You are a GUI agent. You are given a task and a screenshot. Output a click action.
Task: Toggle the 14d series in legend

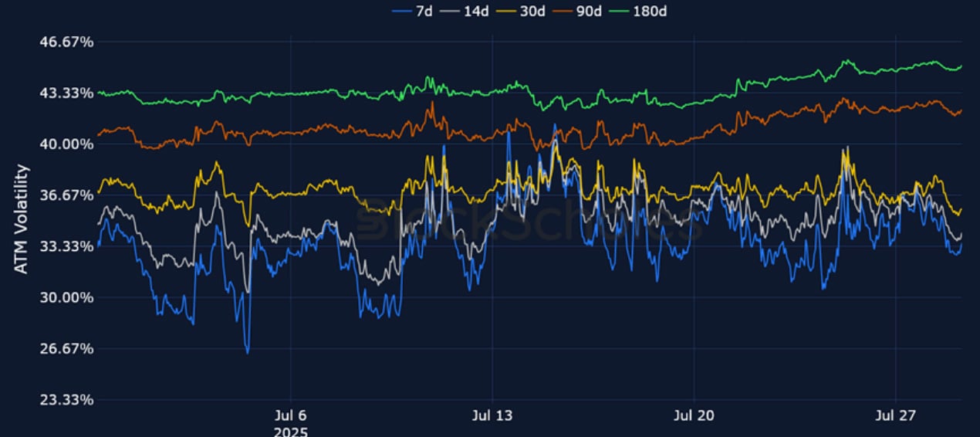coord(465,11)
